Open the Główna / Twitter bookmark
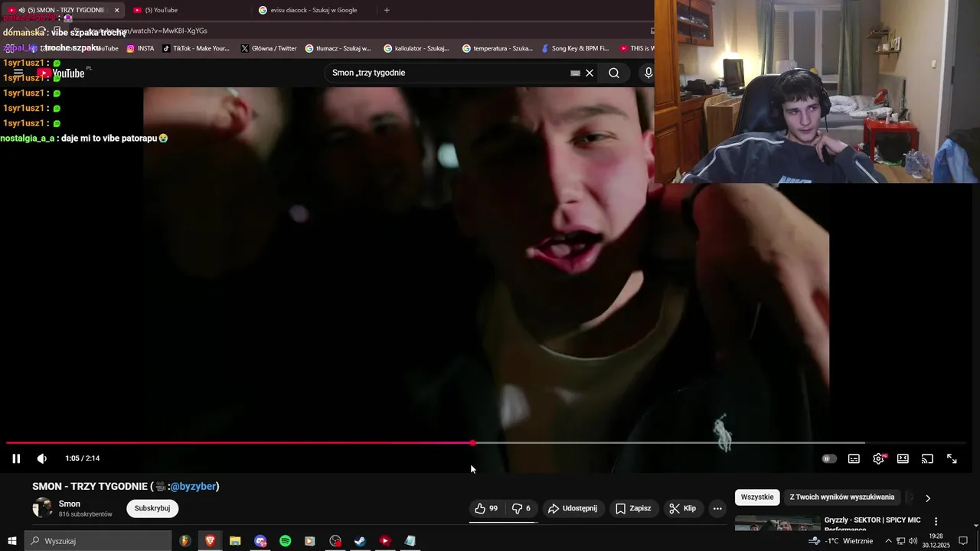 (x=269, y=48)
